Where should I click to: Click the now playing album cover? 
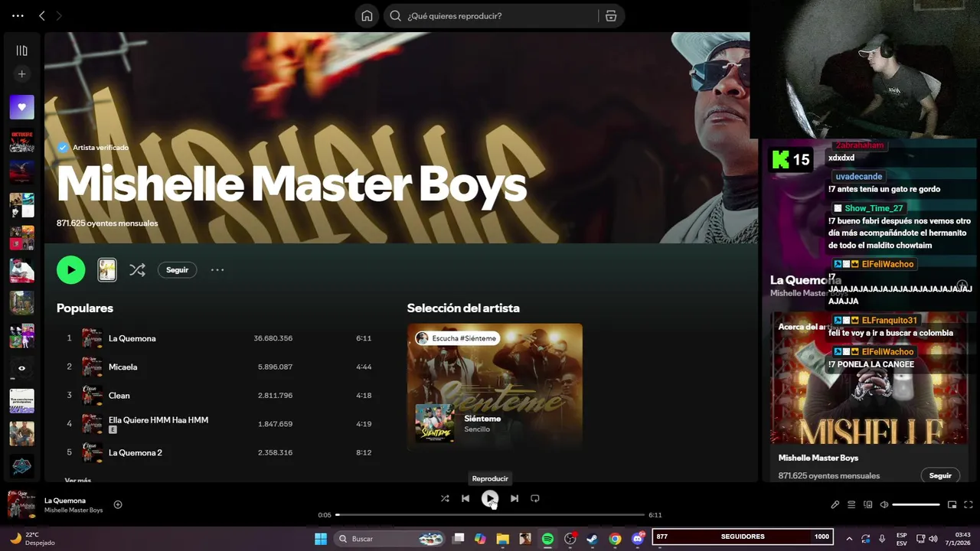click(x=21, y=504)
